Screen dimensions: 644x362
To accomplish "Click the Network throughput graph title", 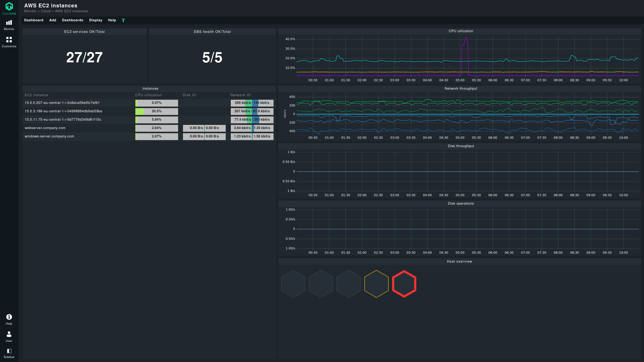I will (x=461, y=89).
